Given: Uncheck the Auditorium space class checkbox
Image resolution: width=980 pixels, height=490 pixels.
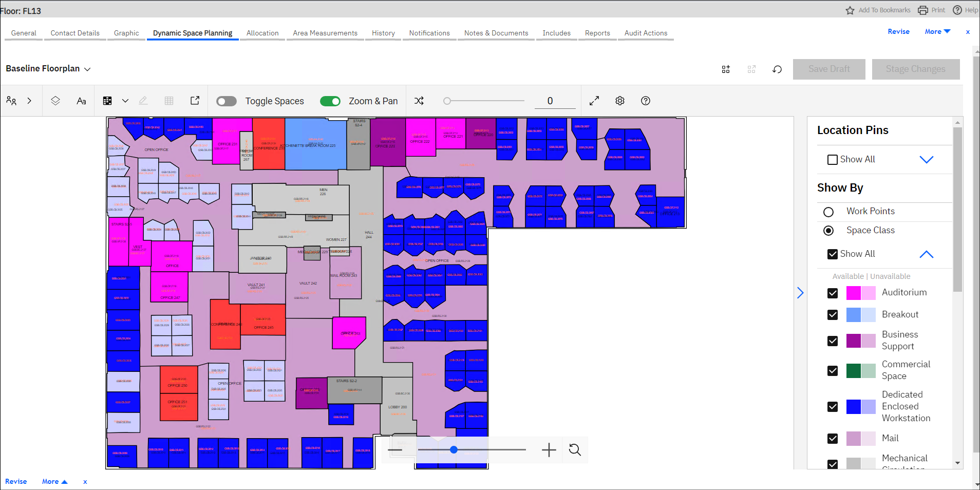Looking at the screenshot, I should [832, 293].
